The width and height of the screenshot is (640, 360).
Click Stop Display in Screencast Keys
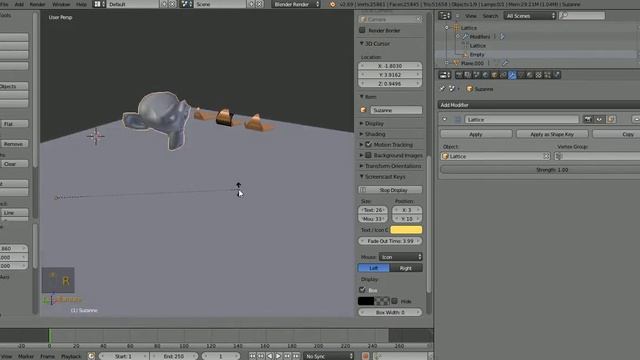[390, 190]
